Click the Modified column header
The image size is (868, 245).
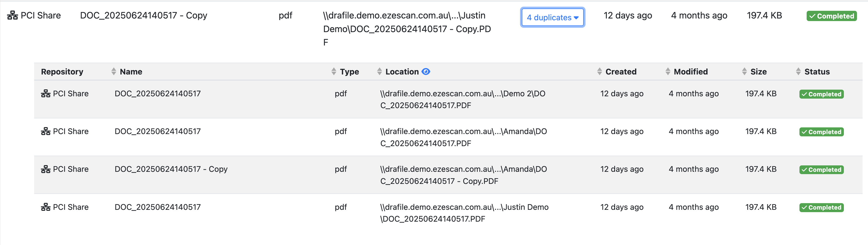691,71
